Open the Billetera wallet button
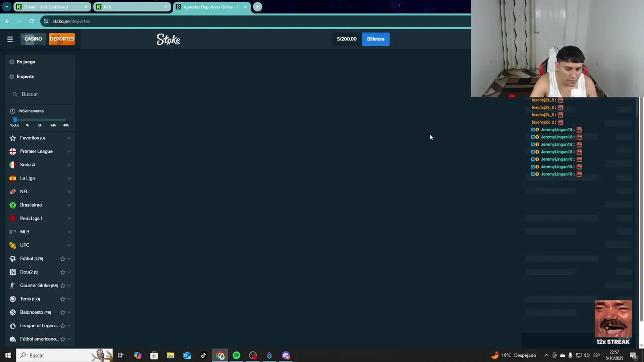The height and width of the screenshot is (362, 644). [x=376, y=39]
